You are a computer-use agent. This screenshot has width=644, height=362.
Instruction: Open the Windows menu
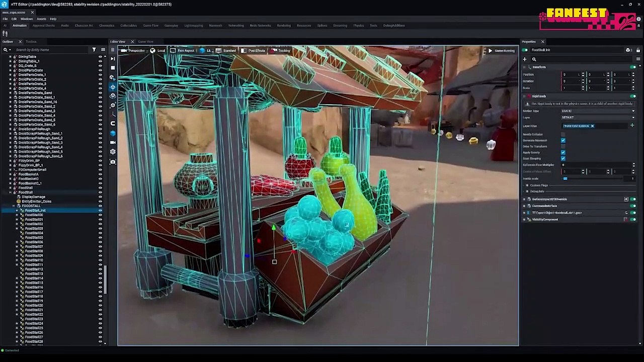(x=27, y=19)
